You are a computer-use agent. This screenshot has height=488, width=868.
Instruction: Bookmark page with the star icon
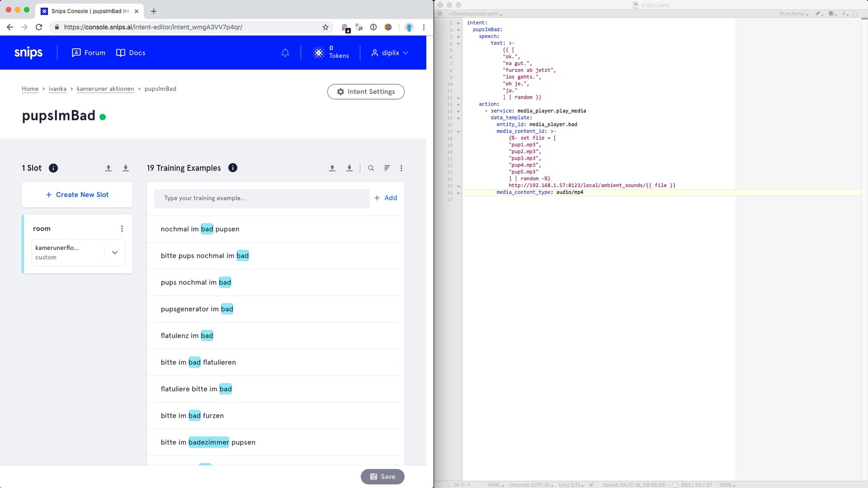point(325,27)
